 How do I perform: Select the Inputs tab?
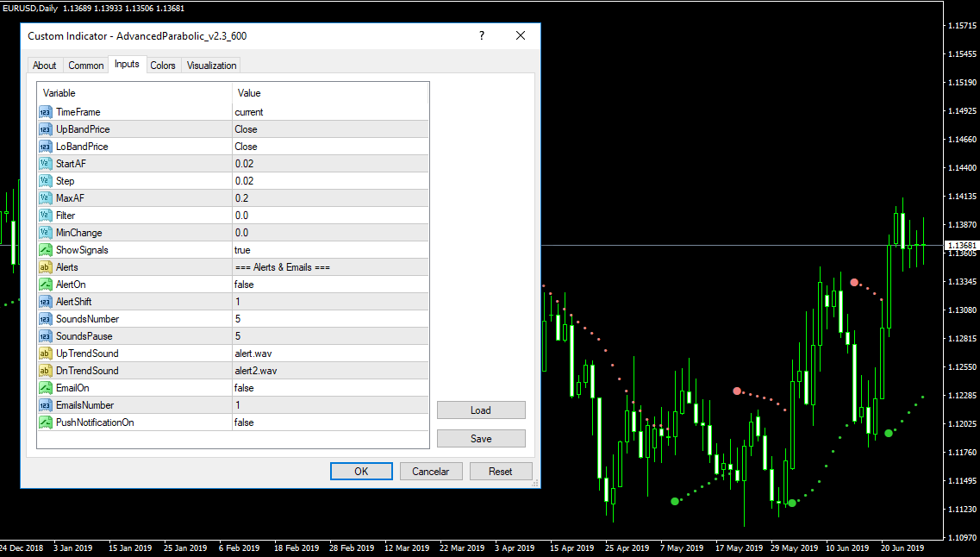pos(127,64)
